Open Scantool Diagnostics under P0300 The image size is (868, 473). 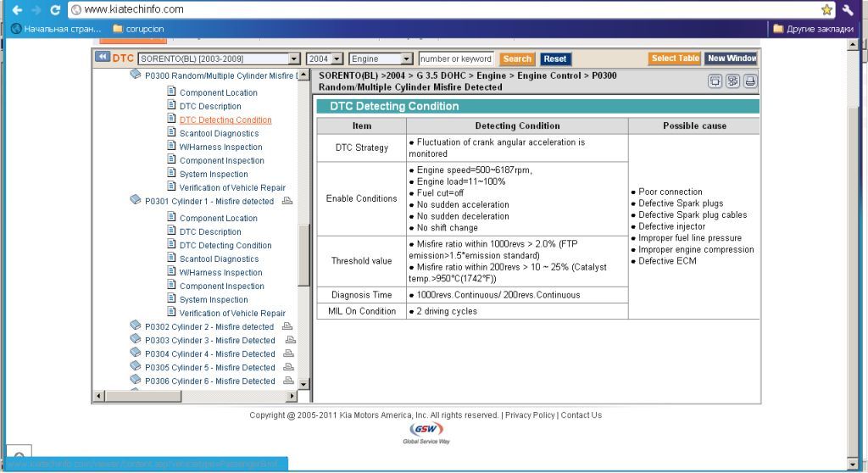219,134
